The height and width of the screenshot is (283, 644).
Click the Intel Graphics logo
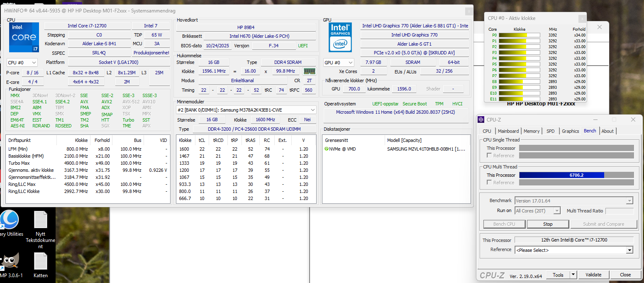[340, 37]
